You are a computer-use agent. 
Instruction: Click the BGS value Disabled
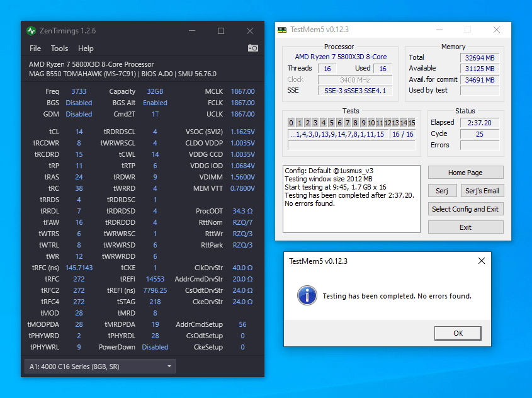tap(79, 103)
